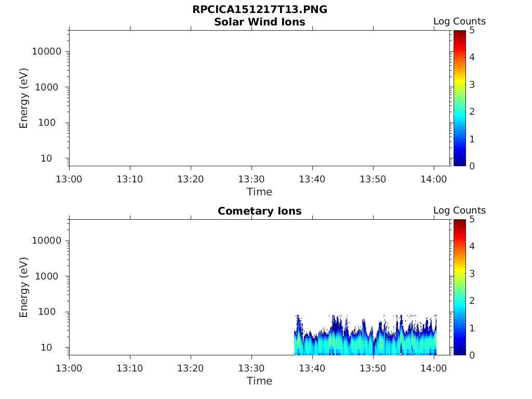Click the 13:10 tick label on Cometary plot
532x399 pixels.
[x=130, y=368]
